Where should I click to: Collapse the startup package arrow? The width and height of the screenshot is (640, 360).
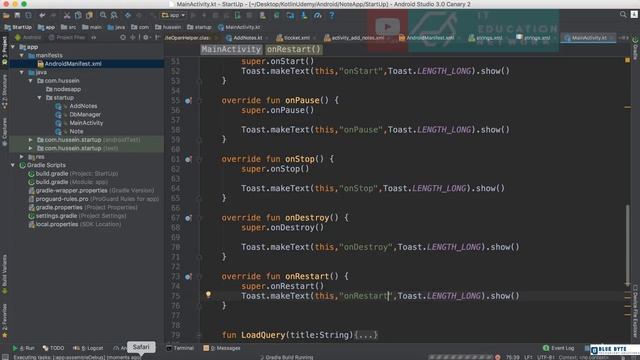pyautogui.click(x=40, y=98)
